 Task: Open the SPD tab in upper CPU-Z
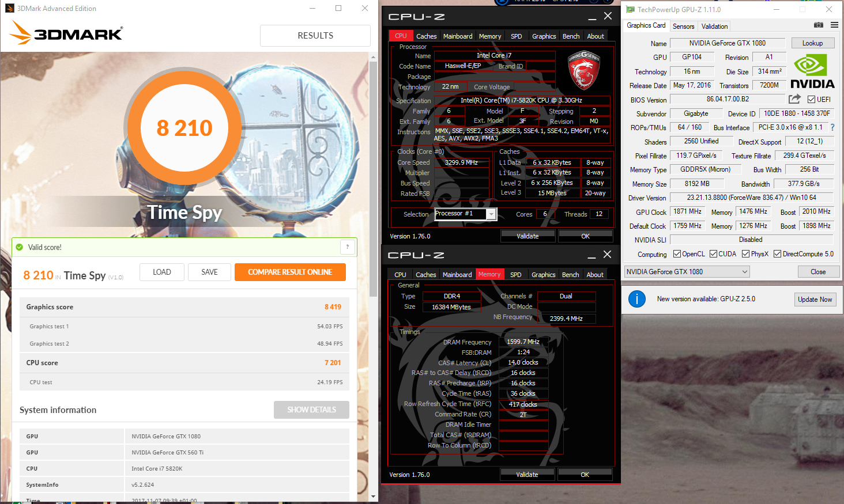tap(517, 36)
